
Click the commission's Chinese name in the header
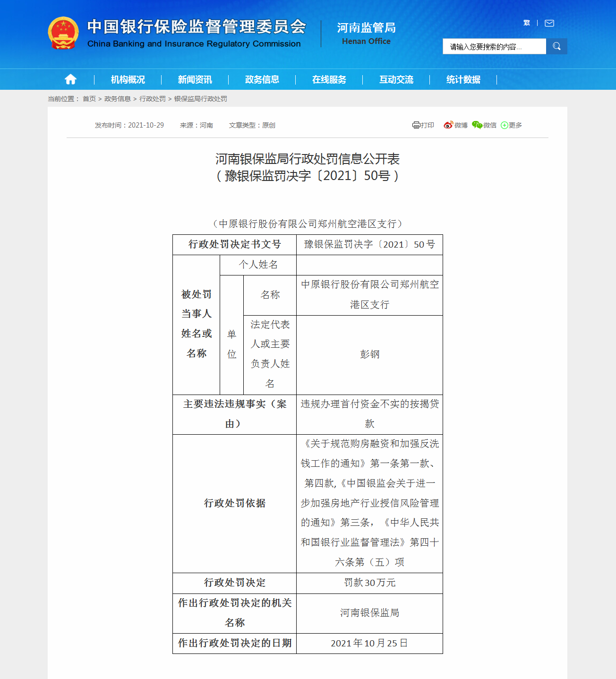[x=197, y=26]
